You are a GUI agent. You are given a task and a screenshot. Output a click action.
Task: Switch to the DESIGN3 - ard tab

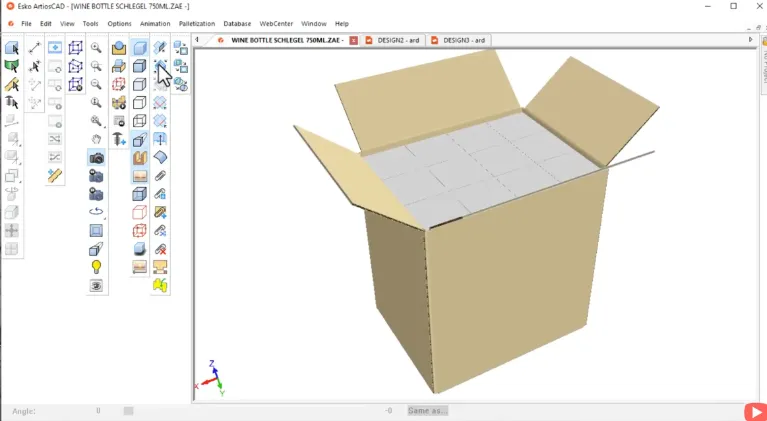tap(461, 40)
